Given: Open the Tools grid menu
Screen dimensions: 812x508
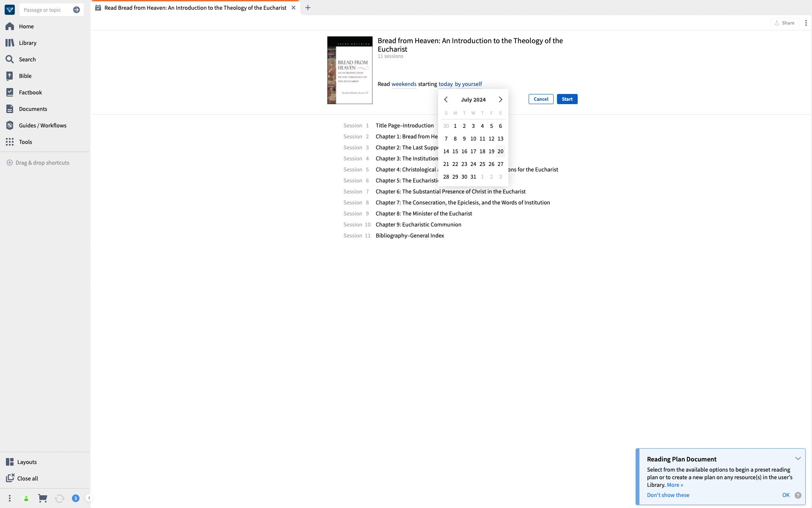Looking at the screenshot, I should (x=25, y=142).
